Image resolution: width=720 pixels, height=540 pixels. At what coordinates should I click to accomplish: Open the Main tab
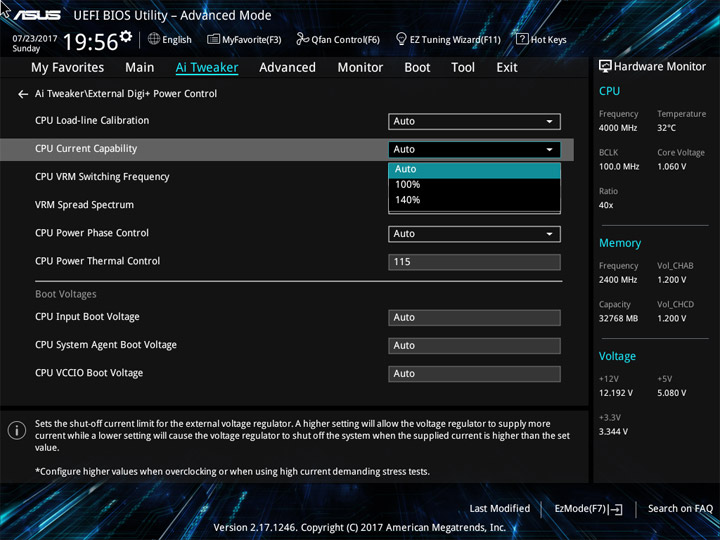click(x=140, y=68)
